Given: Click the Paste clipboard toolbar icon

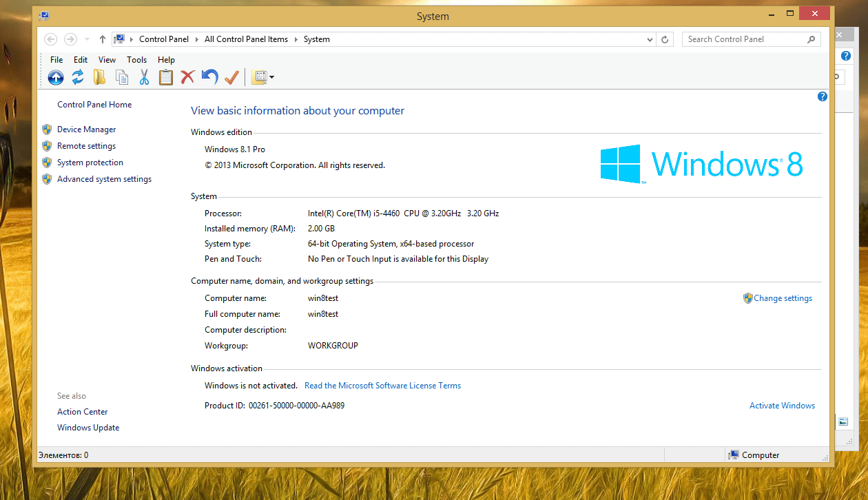Looking at the screenshot, I should click(x=166, y=77).
